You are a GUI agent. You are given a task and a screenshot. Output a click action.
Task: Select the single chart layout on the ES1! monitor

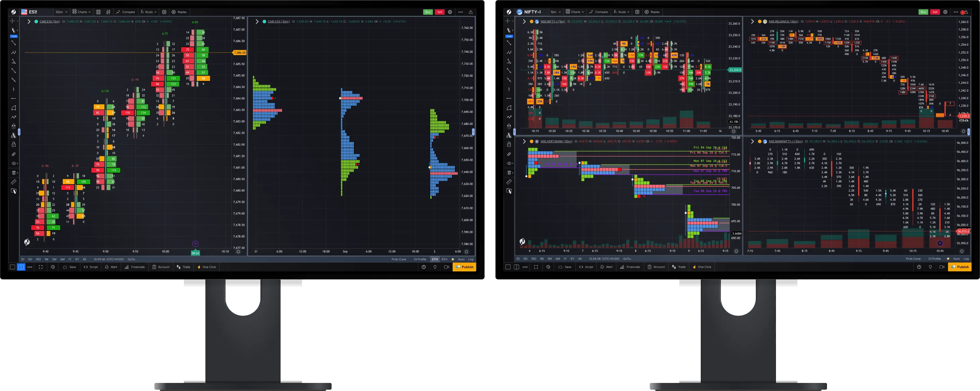[x=12, y=267]
